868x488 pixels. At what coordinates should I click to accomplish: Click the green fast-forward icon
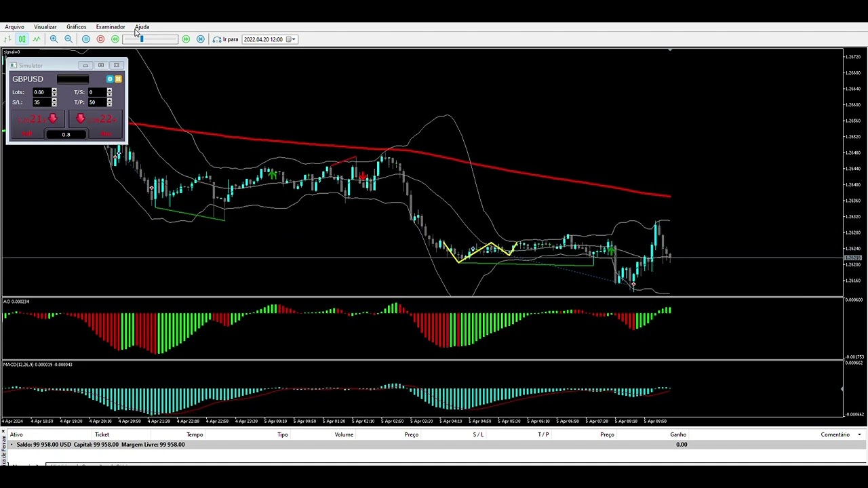[x=186, y=39]
